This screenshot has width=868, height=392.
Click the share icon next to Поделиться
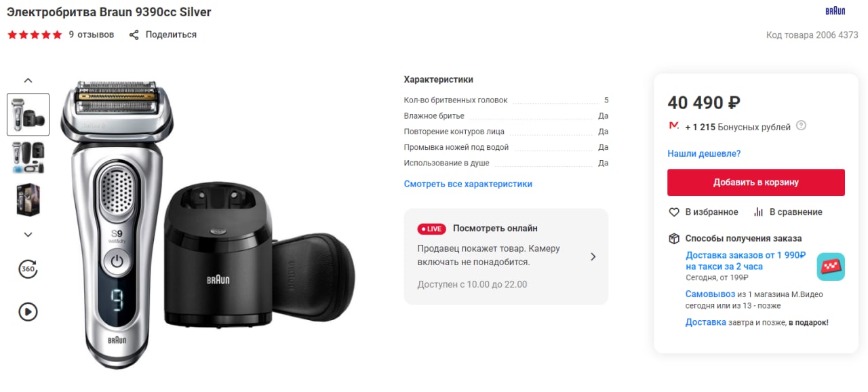134,35
